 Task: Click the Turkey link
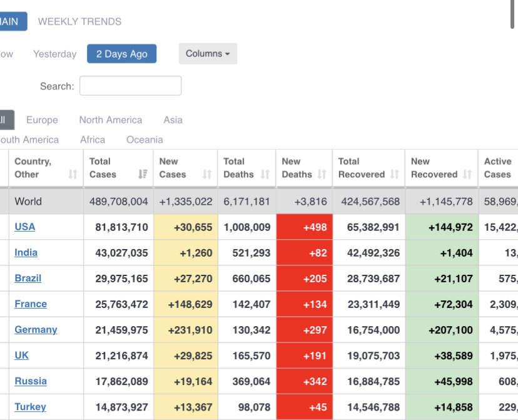tap(30, 407)
